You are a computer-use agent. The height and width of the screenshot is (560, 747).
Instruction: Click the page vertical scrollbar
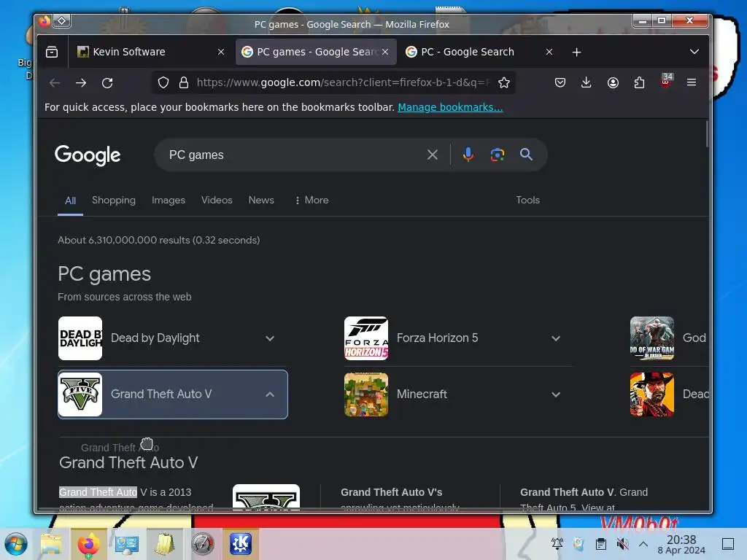706,135
